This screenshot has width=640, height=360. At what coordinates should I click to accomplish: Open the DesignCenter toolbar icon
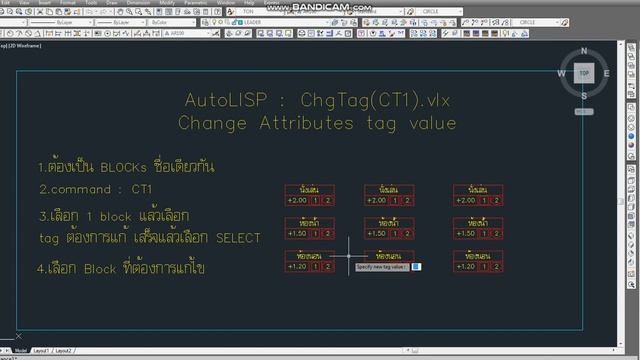coord(168,12)
